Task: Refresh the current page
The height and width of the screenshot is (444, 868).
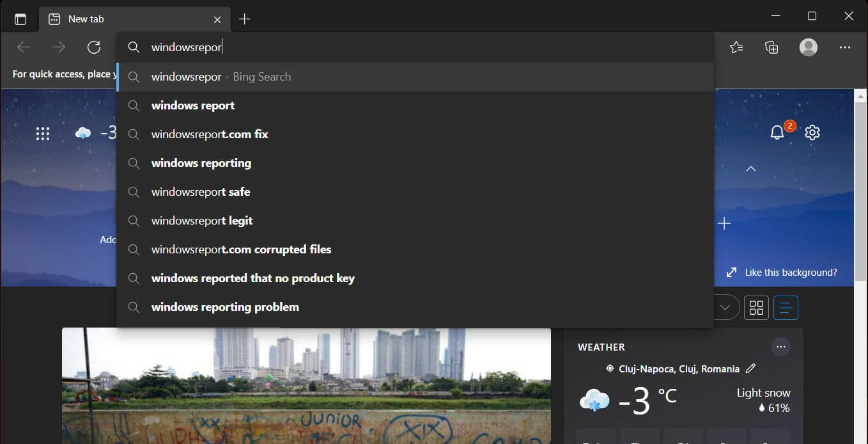Action: tap(93, 47)
